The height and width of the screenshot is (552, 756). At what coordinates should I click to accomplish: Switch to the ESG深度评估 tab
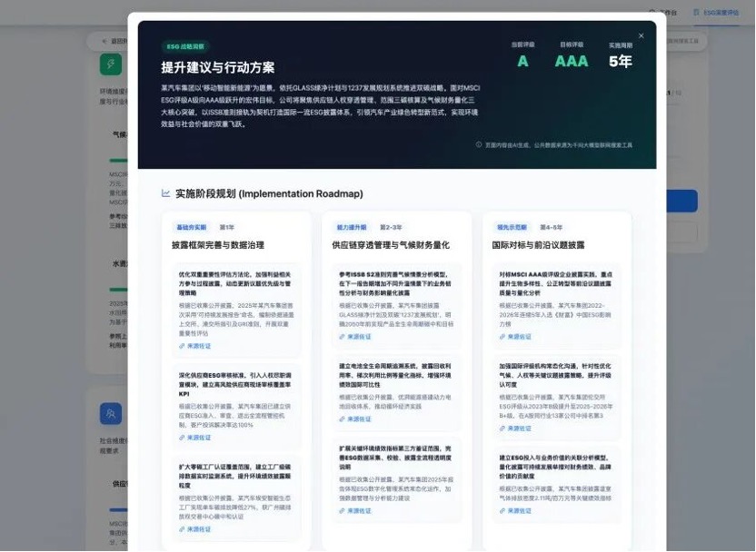point(716,13)
